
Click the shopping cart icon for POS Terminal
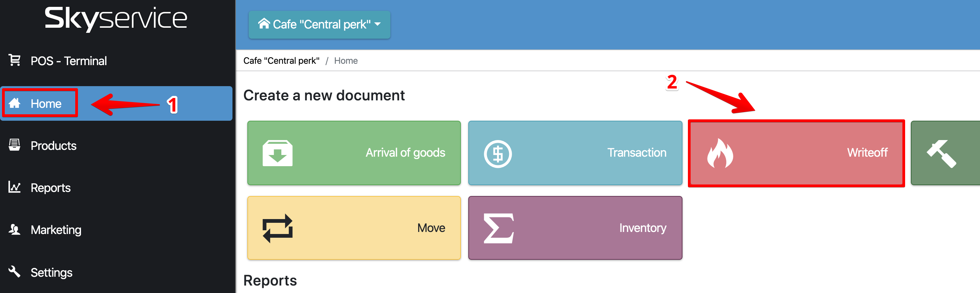(x=15, y=60)
